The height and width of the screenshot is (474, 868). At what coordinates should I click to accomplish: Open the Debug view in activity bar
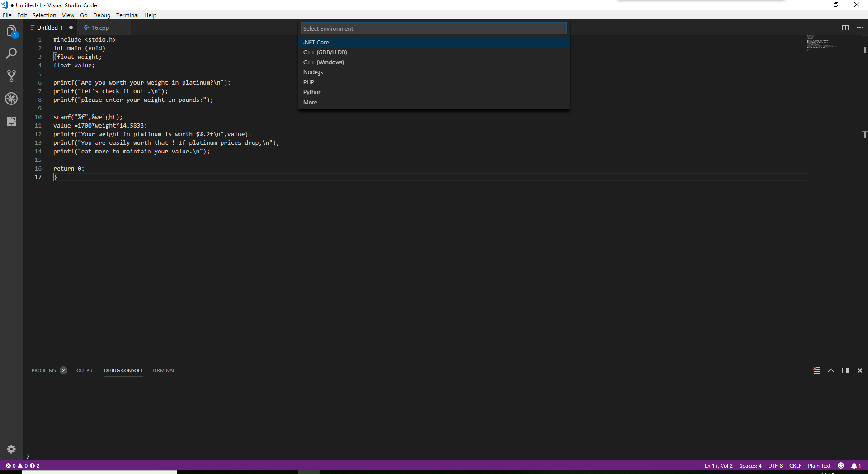pos(11,99)
